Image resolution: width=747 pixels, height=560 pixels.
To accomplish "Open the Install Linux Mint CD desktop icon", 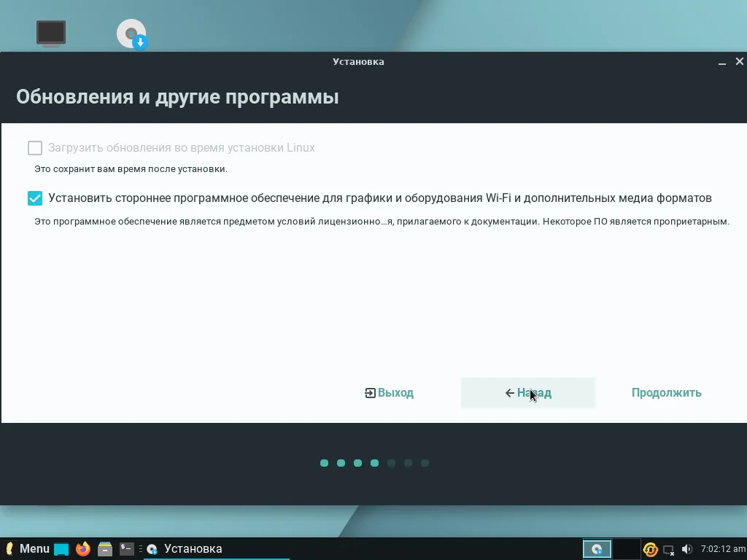I will click(131, 33).
